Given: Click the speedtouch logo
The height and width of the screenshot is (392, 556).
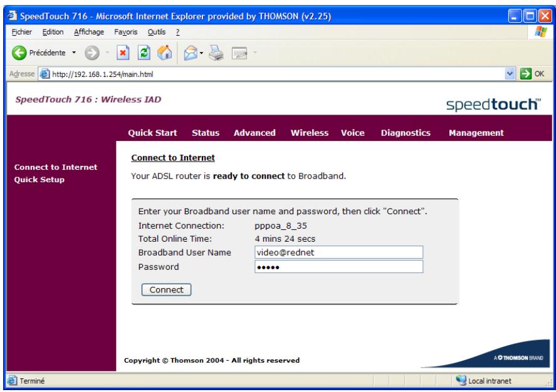Looking at the screenshot, I should click(x=493, y=105).
